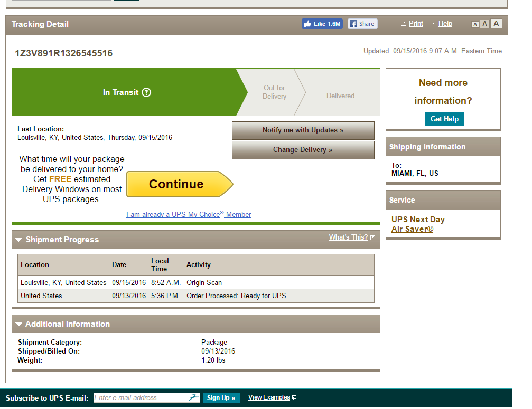The width and height of the screenshot is (532, 409).
Task: Click the icon next to What's This
Action: tap(372, 237)
